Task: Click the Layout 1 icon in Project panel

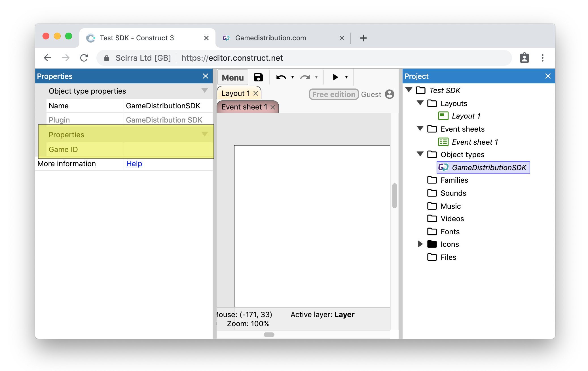Action: (x=443, y=116)
